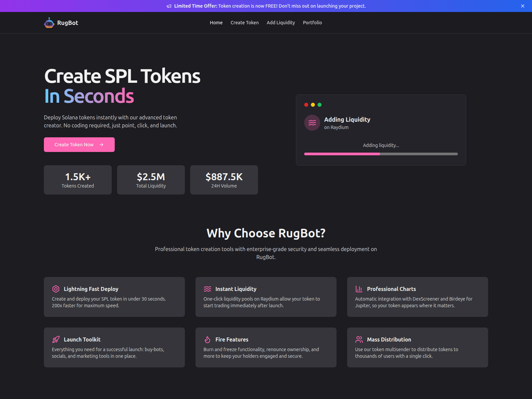Click the liquidity waves icon in Adding Liquidity card
The image size is (532, 399).
312,123
